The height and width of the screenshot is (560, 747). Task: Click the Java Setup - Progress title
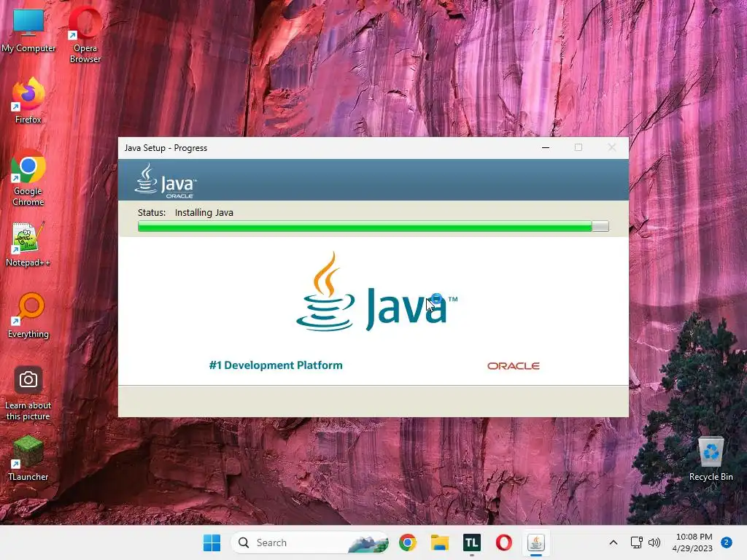(x=166, y=148)
